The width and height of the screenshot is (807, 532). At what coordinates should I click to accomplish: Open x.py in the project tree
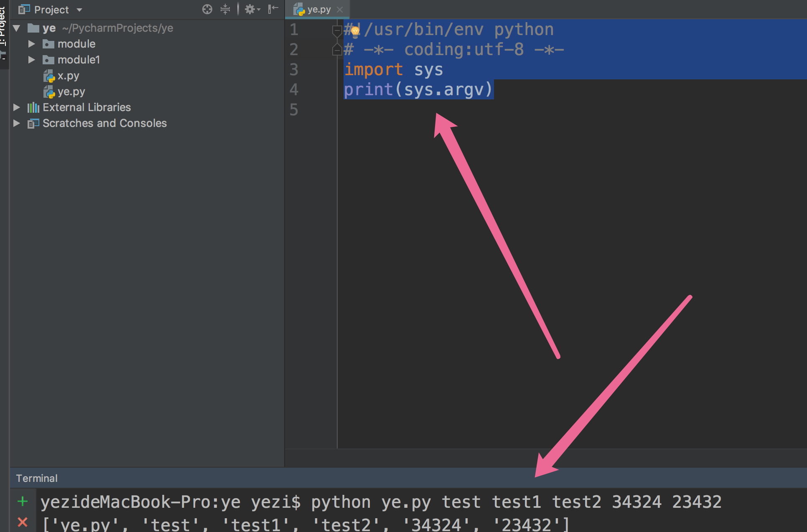(x=68, y=76)
